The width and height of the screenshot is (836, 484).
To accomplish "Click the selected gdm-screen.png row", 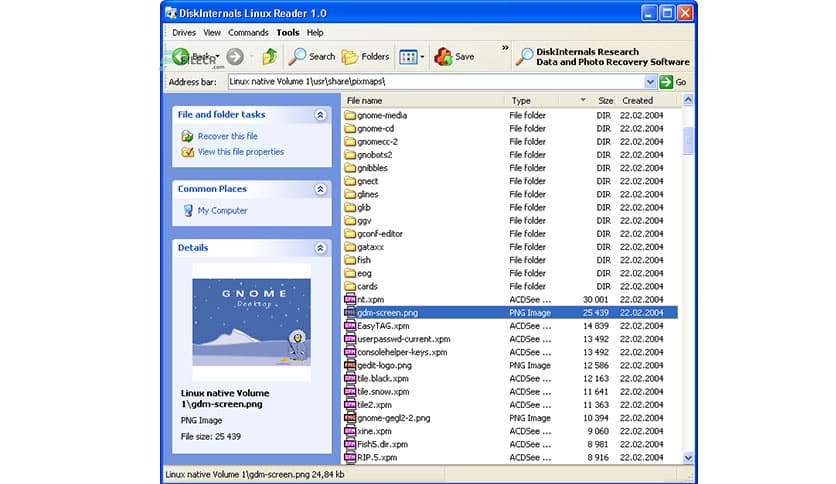I will [510, 312].
